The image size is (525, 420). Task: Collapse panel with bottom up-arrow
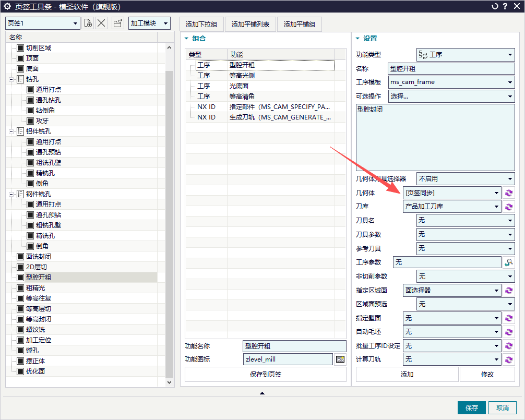262,393
